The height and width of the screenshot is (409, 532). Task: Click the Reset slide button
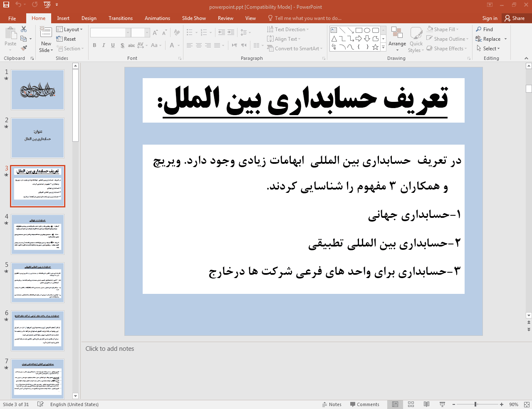(66, 39)
